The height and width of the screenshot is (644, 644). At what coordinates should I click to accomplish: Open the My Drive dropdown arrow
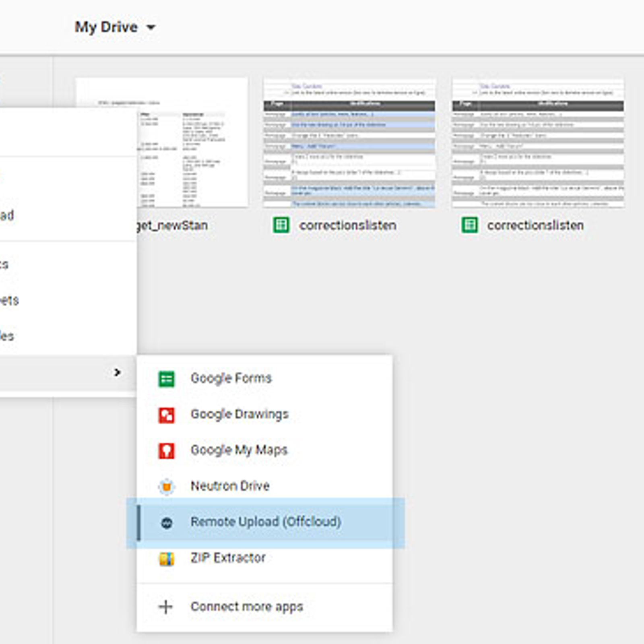[x=151, y=27]
